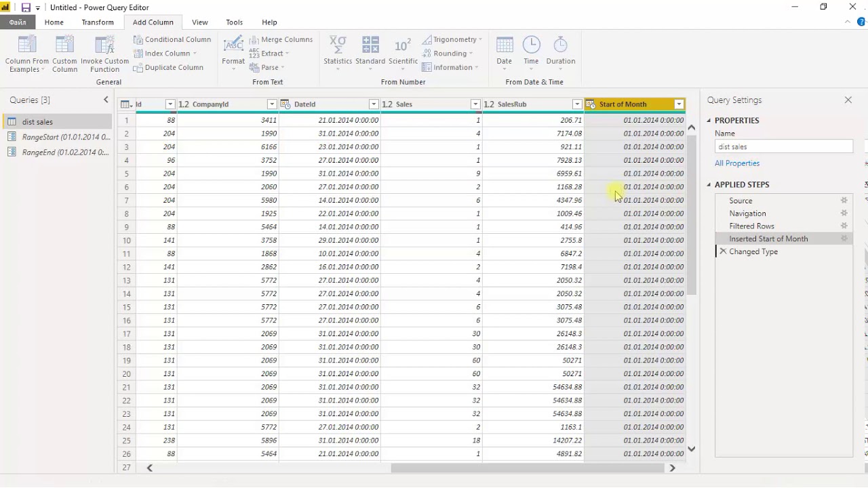Viewport: 868px width, 488px height.
Task: Open Statistics number functions
Action: pos(338,52)
